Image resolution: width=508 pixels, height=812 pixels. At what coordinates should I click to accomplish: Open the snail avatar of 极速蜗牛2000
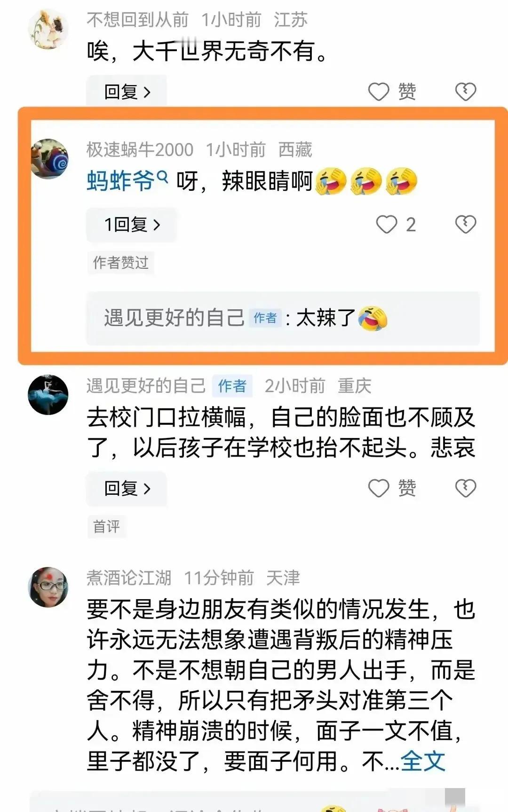pyautogui.click(x=49, y=159)
